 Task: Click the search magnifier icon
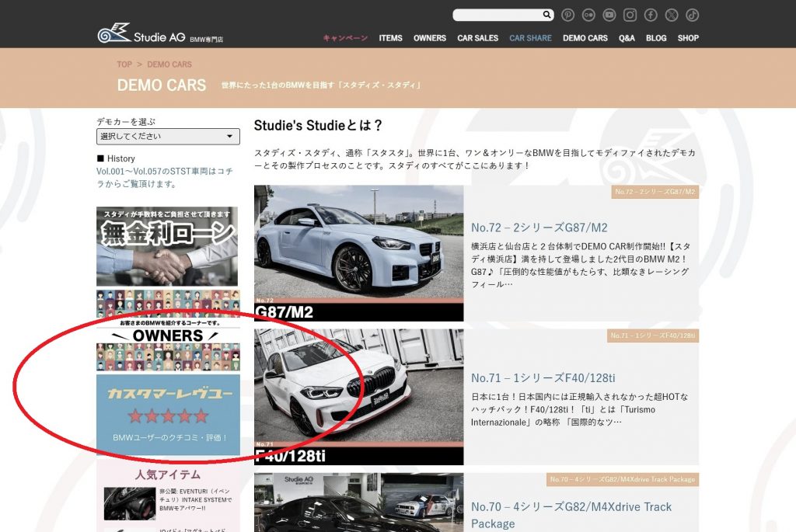tap(547, 15)
